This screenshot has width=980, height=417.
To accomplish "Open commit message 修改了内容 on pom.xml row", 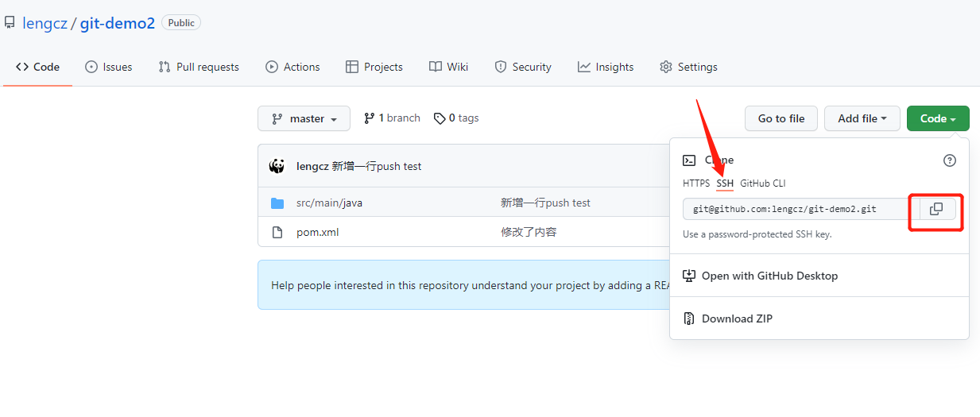I will [529, 232].
